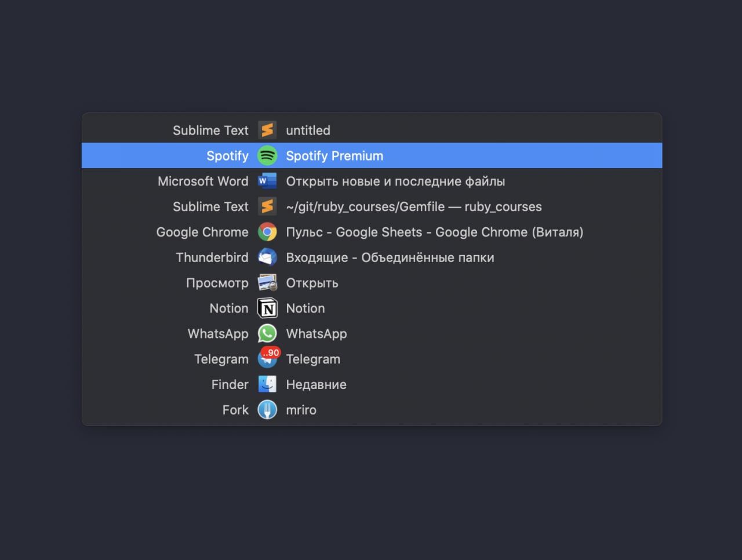Image resolution: width=742 pixels, height=560 pixels.
Task: Click the Notion app icon
Action: [x=267, y=308]
